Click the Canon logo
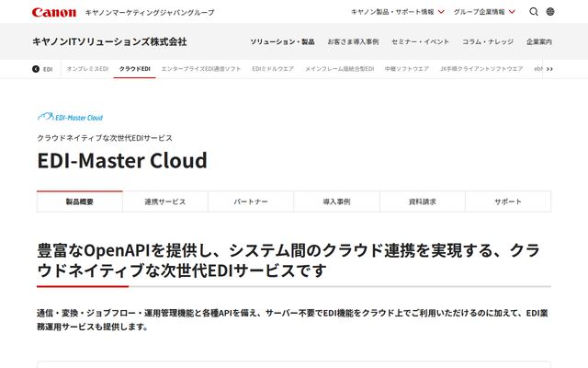588x368 pixels. pyautogui.click(x=54, y=12)
